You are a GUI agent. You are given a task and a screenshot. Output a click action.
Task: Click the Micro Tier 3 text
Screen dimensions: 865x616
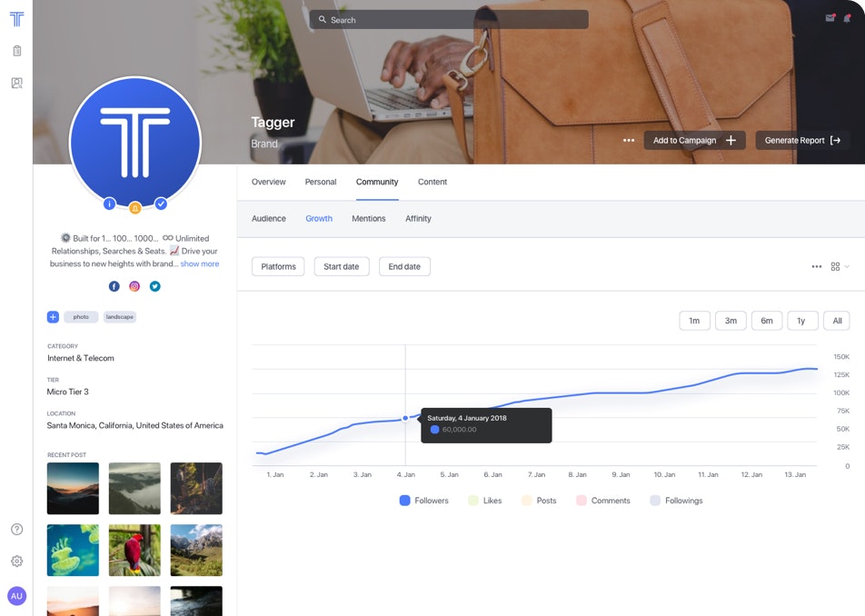tap(68, 392)
